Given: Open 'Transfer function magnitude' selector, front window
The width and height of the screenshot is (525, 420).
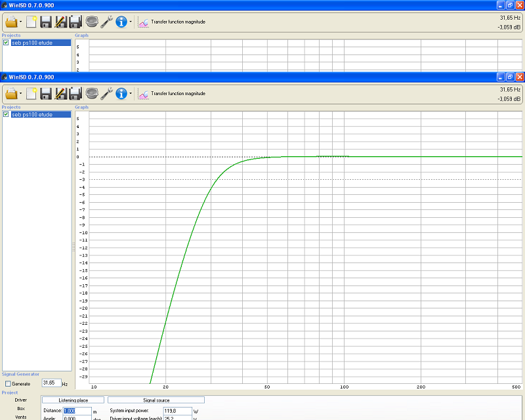Looking at the screenshot, I should click(178, 93).
